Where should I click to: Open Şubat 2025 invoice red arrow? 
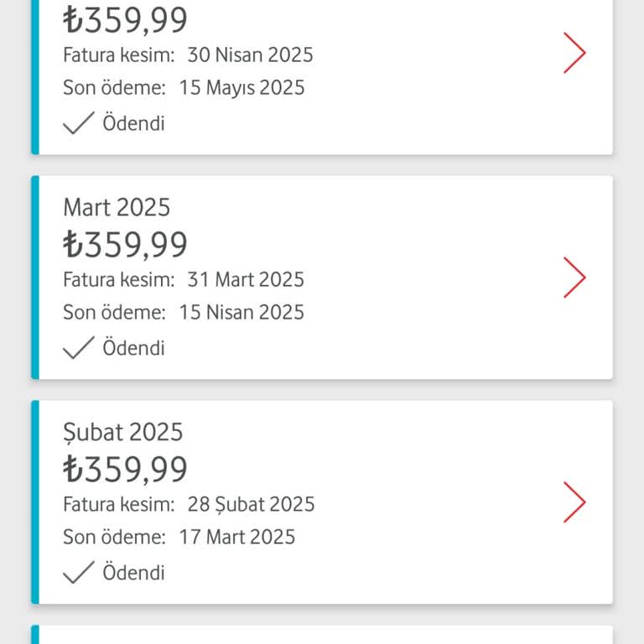tap(574, 502)
